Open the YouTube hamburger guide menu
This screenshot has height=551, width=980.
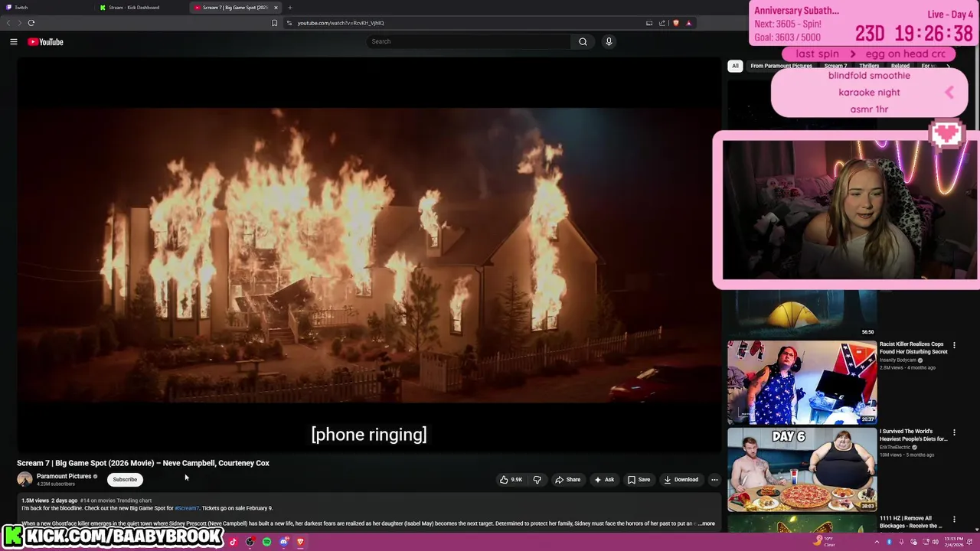pos(14,42)
